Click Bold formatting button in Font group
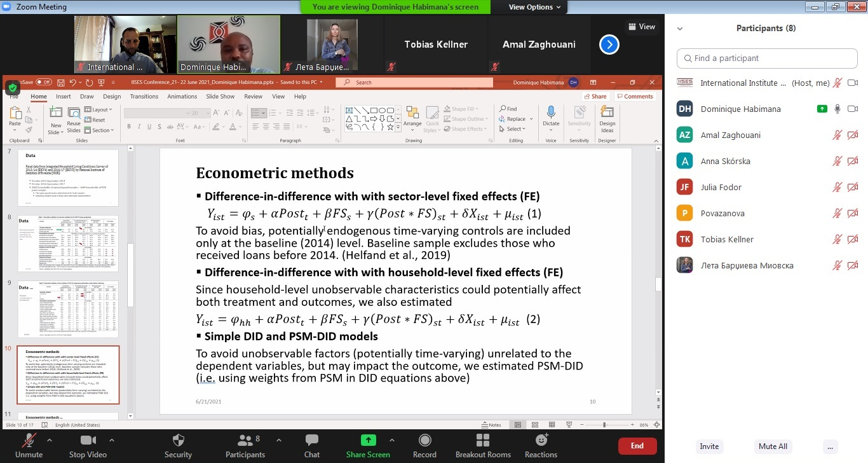 pos(128,128)
